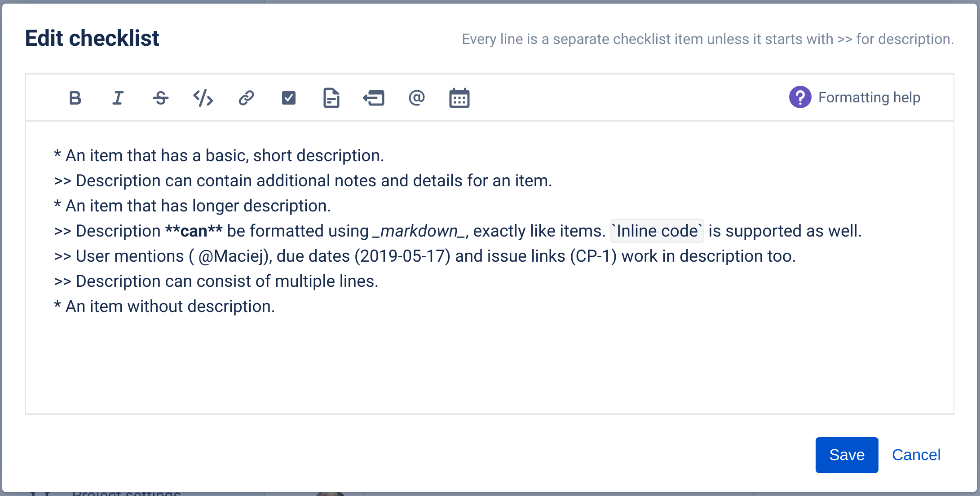Image resolution: width=980 pixels, height=496 pixels.
Task: Insert a user mention
Action: [x=416, y=98]
